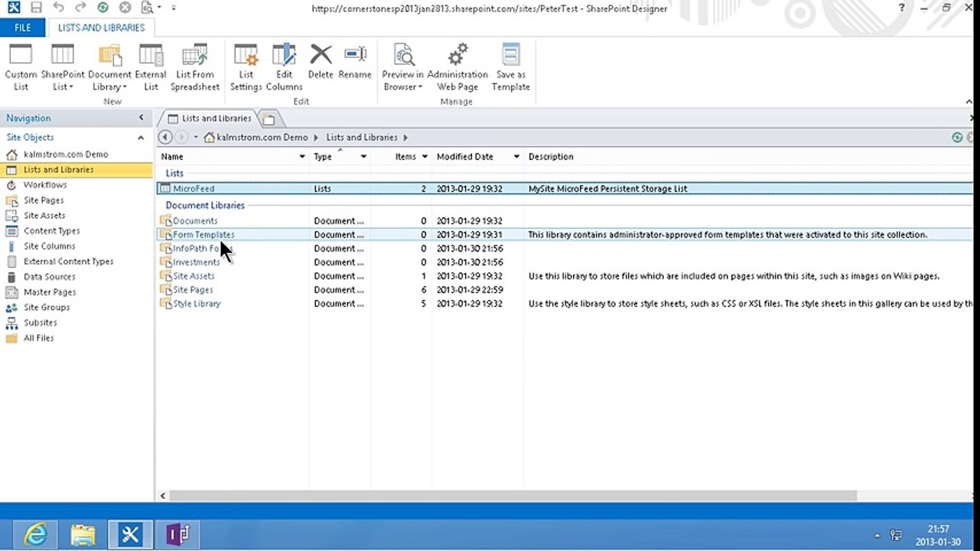Screen dimensions: 980x551
Task: Collapse the Site Objects section
Action: 141,138
